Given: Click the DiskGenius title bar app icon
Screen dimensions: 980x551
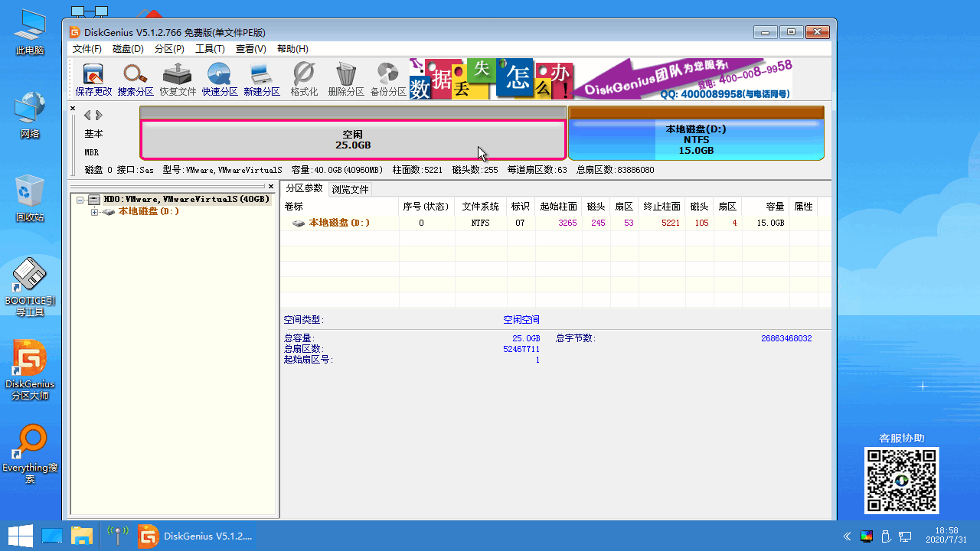Looking at the screenshot, I should [74, 32].
